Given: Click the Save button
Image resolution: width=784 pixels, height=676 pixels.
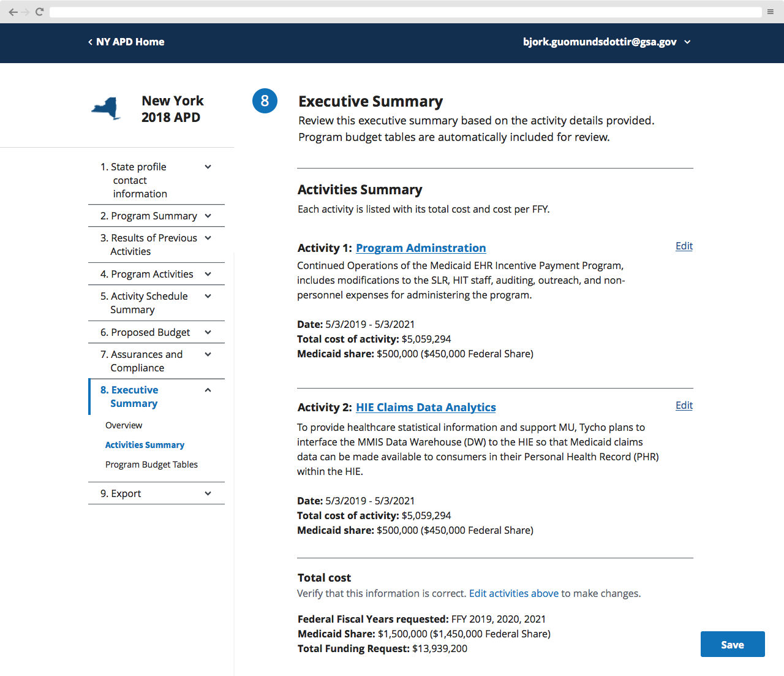Looking at the screenshot, I should click(x=733, y=644).
